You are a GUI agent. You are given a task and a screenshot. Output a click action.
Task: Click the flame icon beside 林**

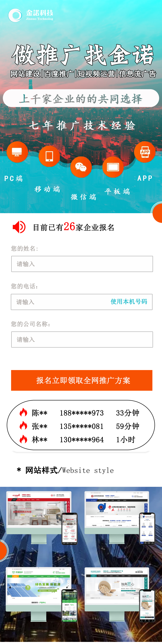coord(24,439)
